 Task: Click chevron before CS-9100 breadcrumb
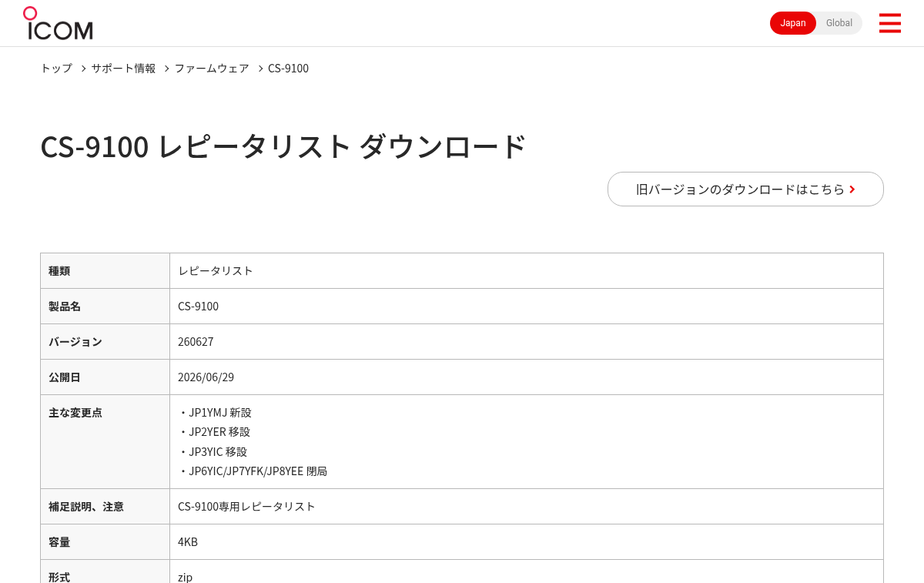(260, 69)
